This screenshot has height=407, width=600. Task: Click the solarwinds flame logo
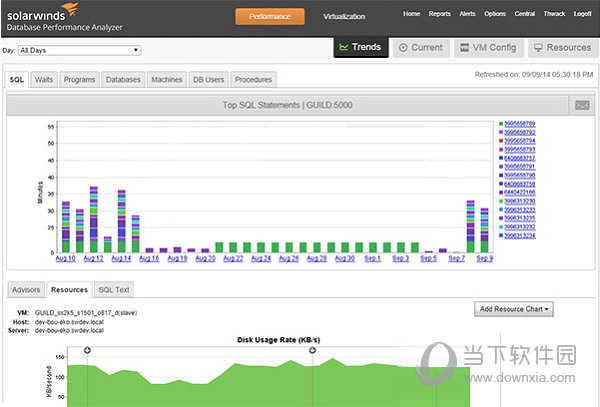[x=70, y=9]
